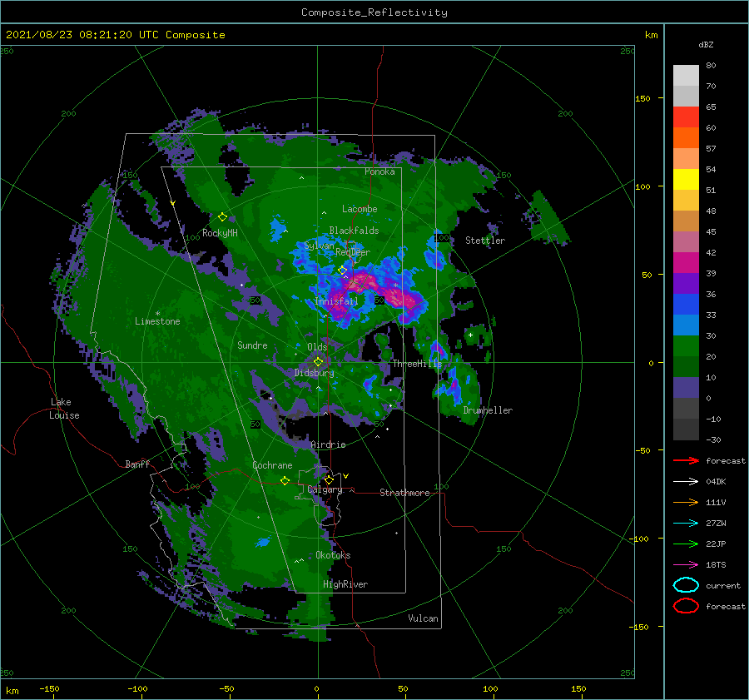Image resolution: width=749 pixels, height=700 pixels.
Task: Click the Stettler label
Action: (485, 241)
